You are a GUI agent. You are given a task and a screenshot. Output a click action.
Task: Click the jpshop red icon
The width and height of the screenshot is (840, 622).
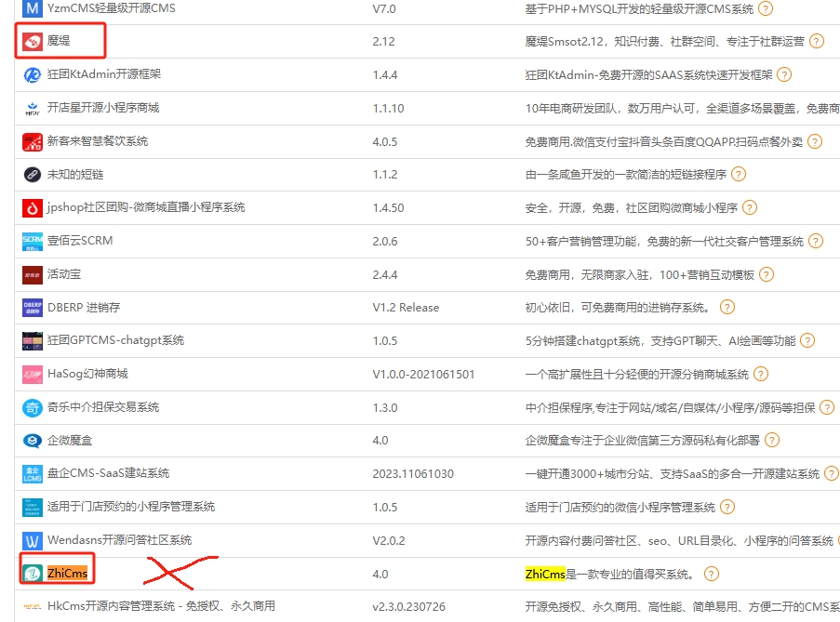(33, 207)
